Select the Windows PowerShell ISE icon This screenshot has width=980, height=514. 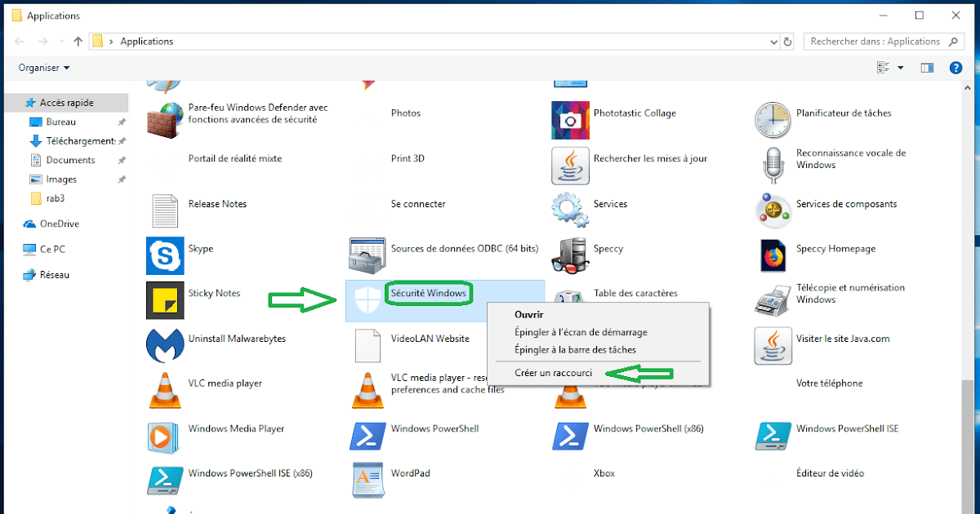[x=773, y=436]
